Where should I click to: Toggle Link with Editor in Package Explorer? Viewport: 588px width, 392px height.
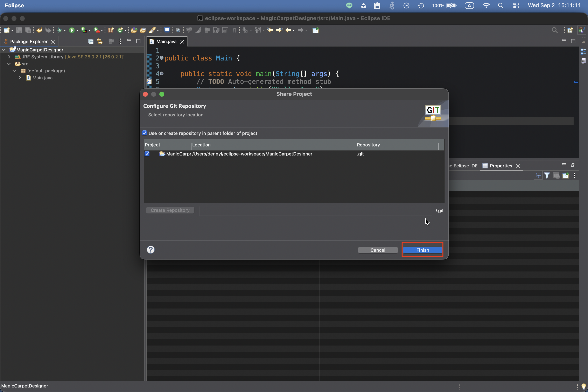(100, 41)
